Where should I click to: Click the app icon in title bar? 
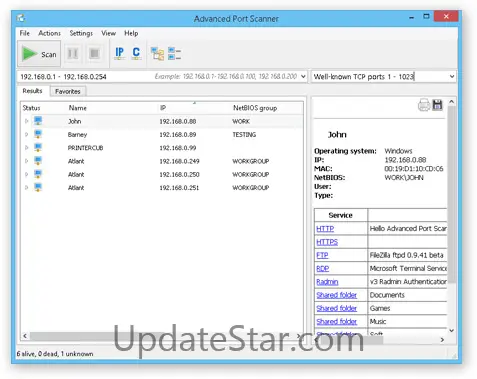click(x=21, y=18)
